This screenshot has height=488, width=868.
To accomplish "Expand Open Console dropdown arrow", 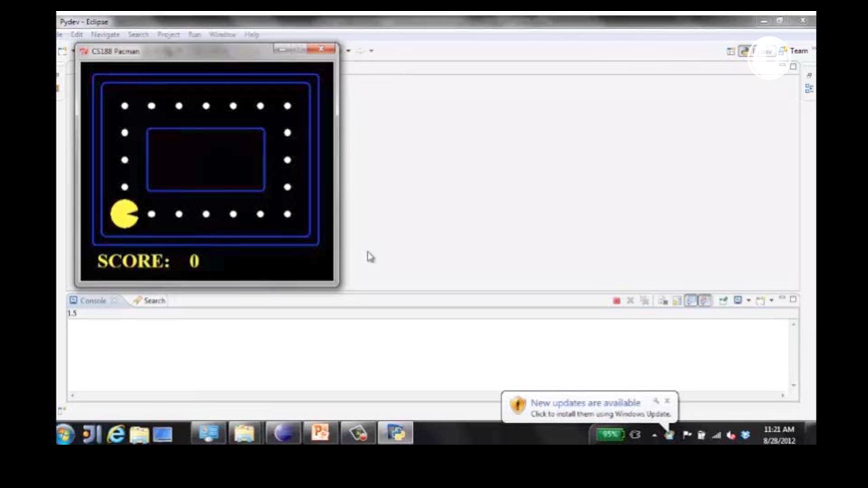I will 772,300.
